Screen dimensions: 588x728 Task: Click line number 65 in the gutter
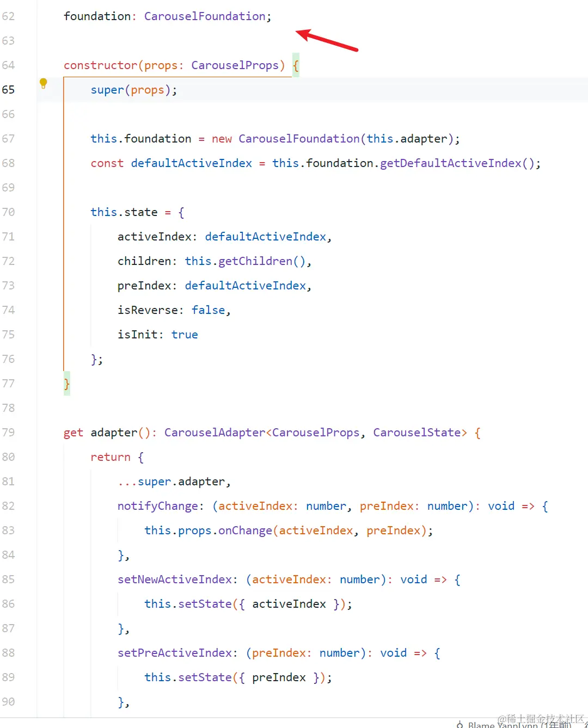pos(8,90)
